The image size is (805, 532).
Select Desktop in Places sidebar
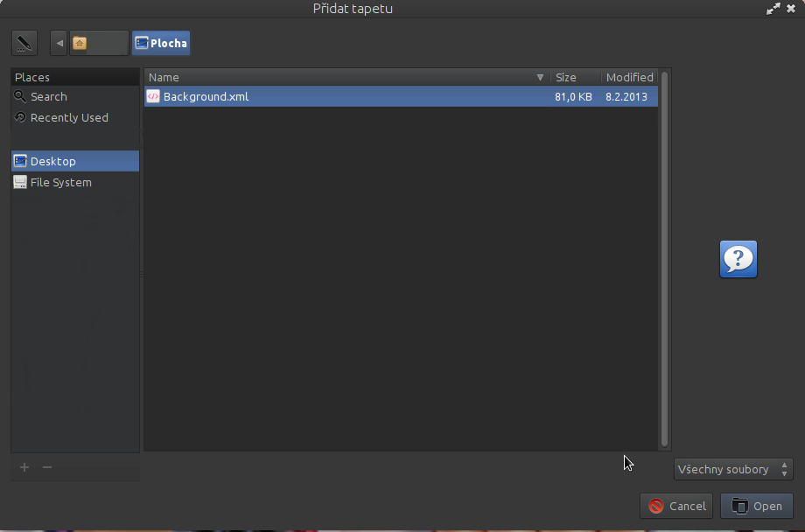(75, 161)
